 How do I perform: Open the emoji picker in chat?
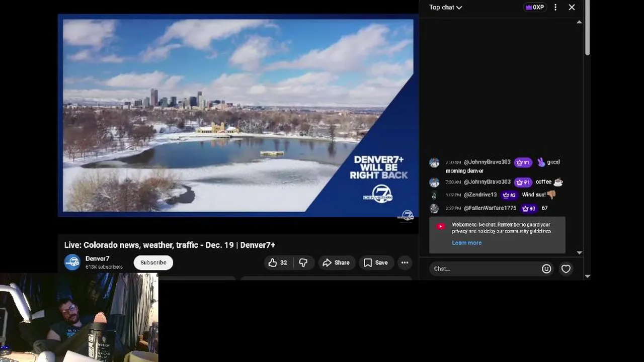(546, 269)
